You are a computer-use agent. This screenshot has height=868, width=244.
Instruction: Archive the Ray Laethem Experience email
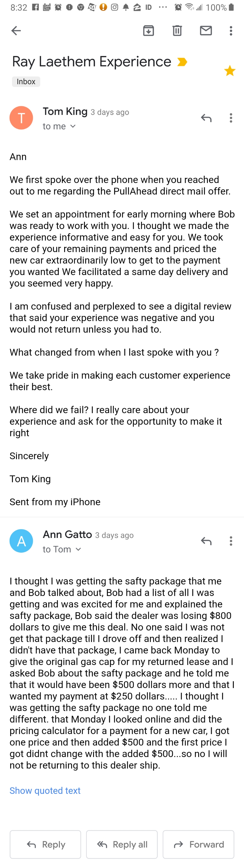click(149, 31)
